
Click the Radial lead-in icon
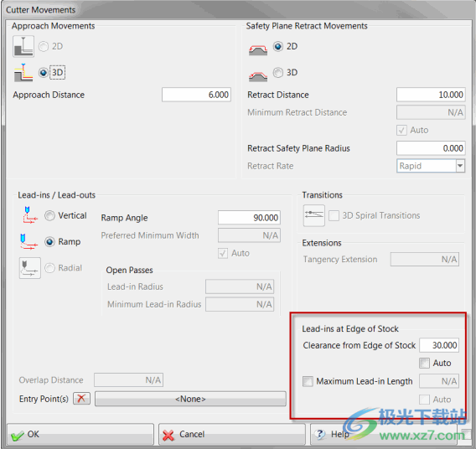point(30,268)
